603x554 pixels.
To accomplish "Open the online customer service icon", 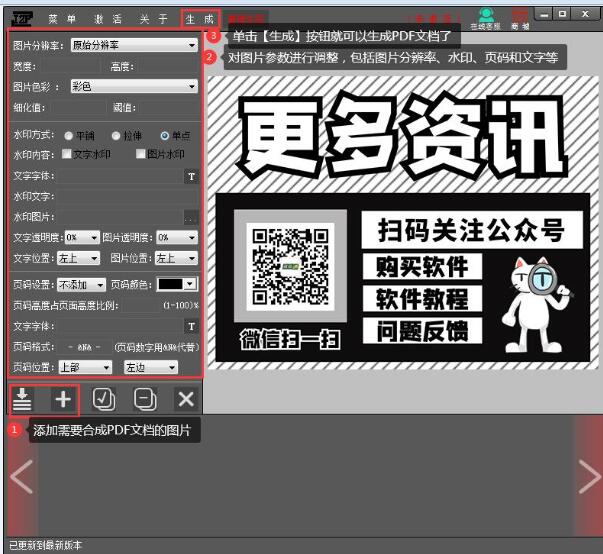I will click(486, 19).
